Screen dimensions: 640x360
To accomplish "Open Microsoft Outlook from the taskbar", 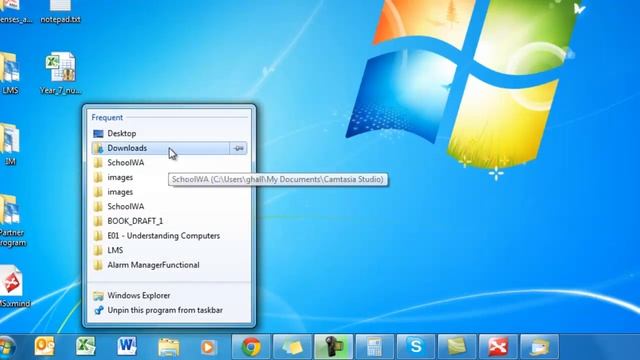I will pyautogui.click(x=45, y=347).
